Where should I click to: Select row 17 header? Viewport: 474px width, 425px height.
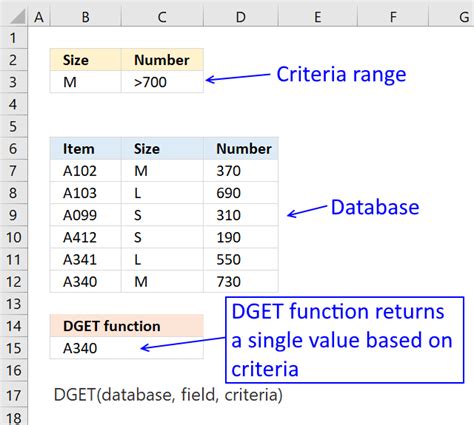tap(13, 395)
